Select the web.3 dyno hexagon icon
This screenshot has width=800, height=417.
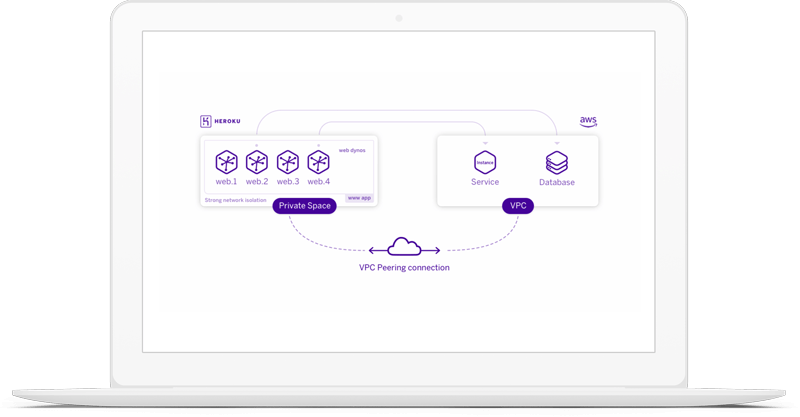pyautogui.click(x=288, y=162)
